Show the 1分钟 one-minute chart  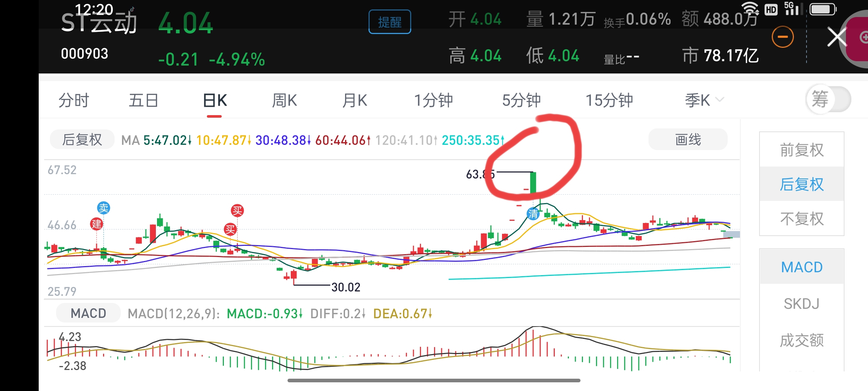click(433, 100)
